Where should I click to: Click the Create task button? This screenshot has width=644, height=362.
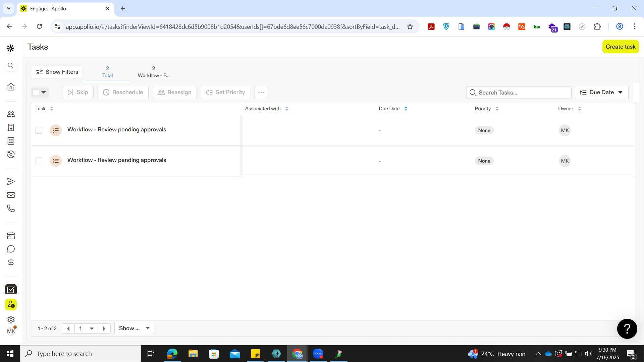(x=621, y=47)
